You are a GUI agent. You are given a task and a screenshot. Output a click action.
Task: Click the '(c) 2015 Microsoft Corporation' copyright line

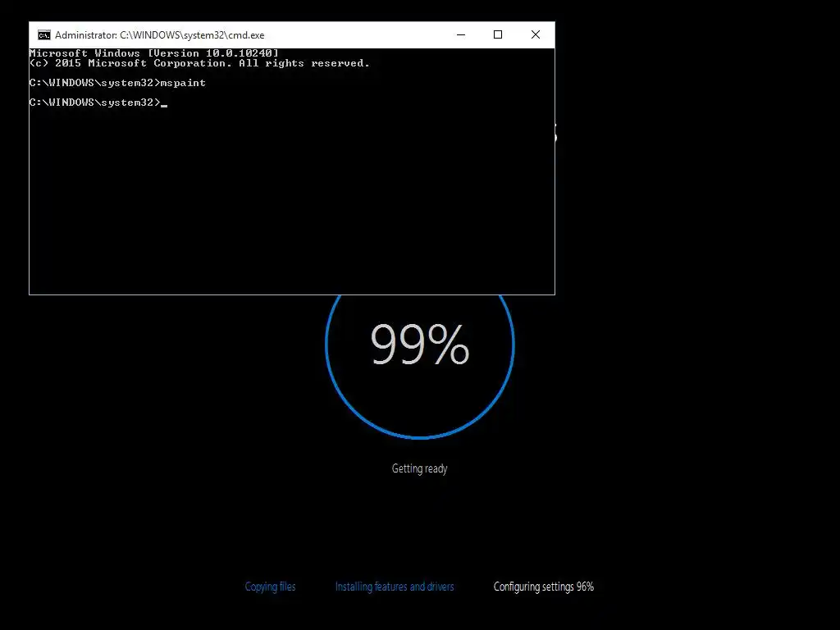(x=199, y=63)
